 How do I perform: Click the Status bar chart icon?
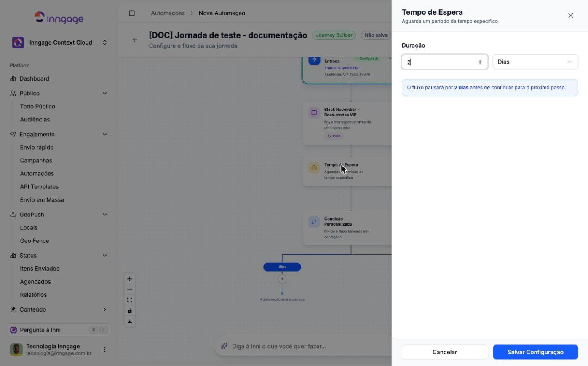[x=13, y=255]
